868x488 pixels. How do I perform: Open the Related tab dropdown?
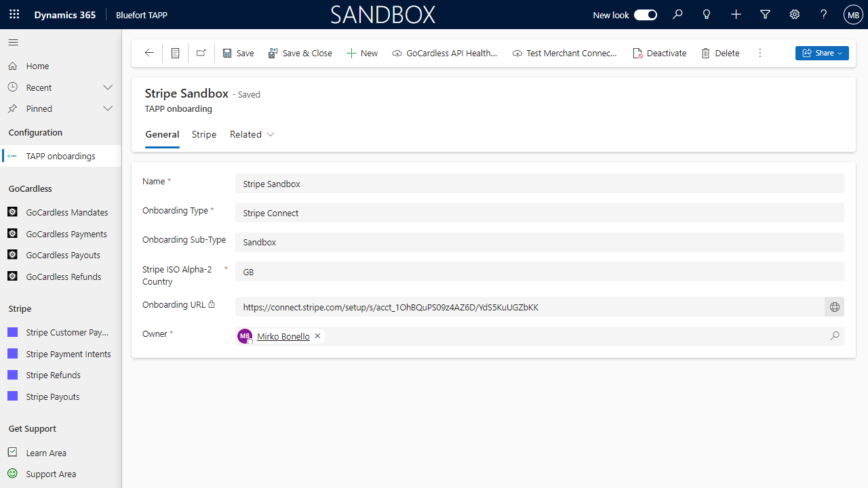pyautogui.click(x=252, y=134)
